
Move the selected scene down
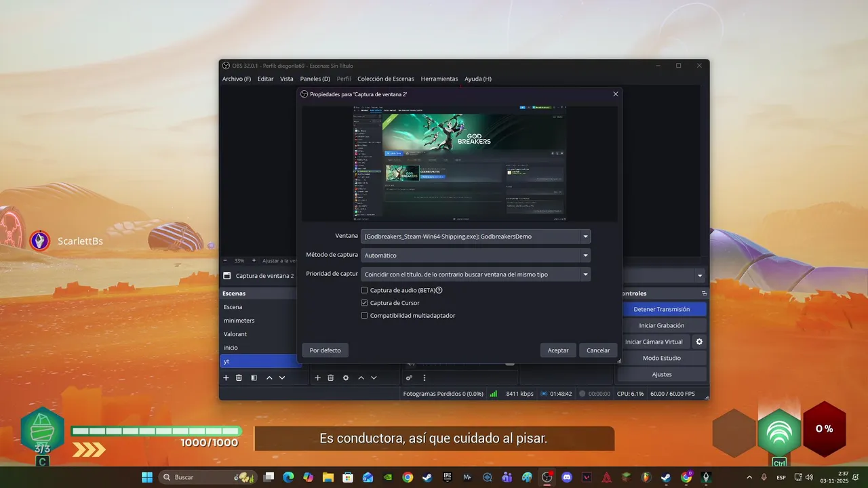coord(282,378)
